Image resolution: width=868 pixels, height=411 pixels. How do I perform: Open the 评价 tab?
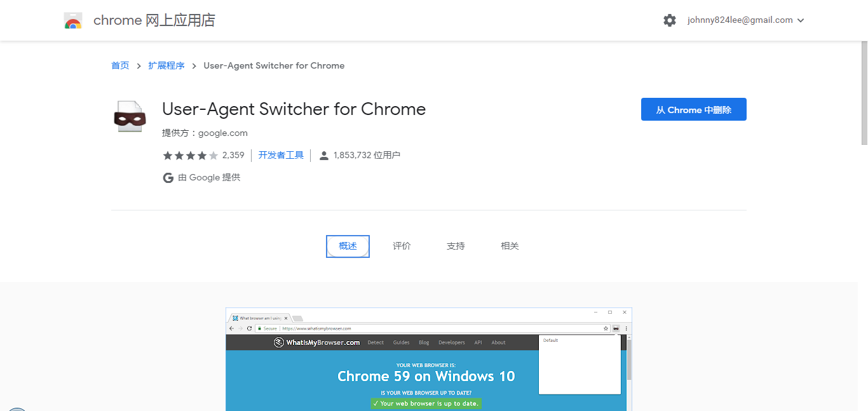click(x=402, y=246)
